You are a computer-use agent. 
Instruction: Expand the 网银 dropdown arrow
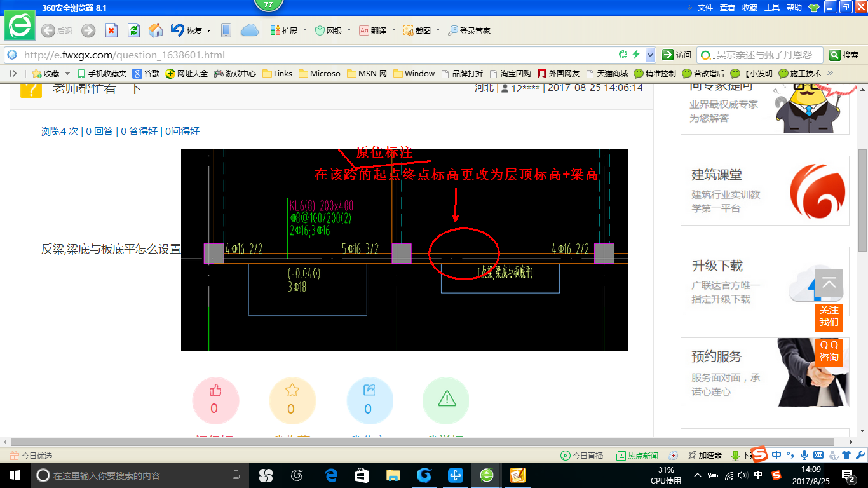pyautogui.click(x=349, y=30)
